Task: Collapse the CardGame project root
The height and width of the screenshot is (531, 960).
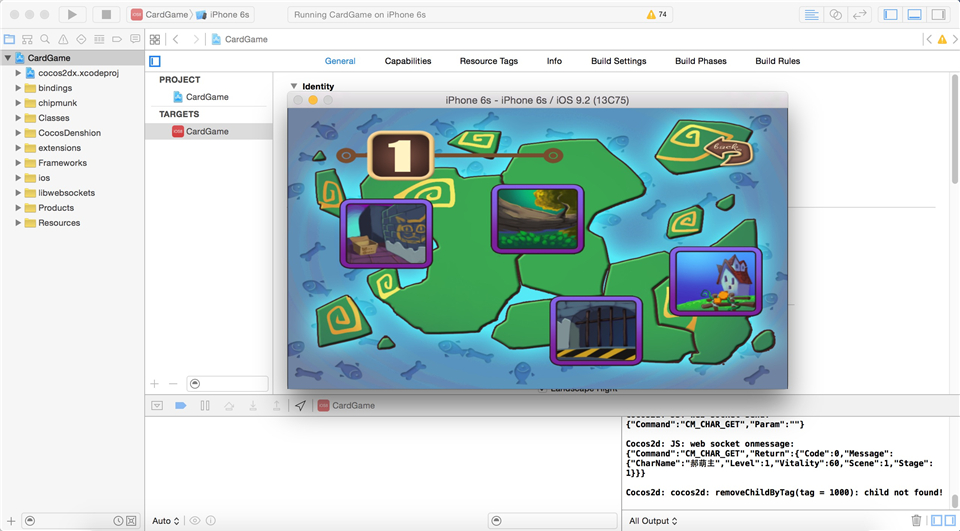Action: click(x=7, y=58)
